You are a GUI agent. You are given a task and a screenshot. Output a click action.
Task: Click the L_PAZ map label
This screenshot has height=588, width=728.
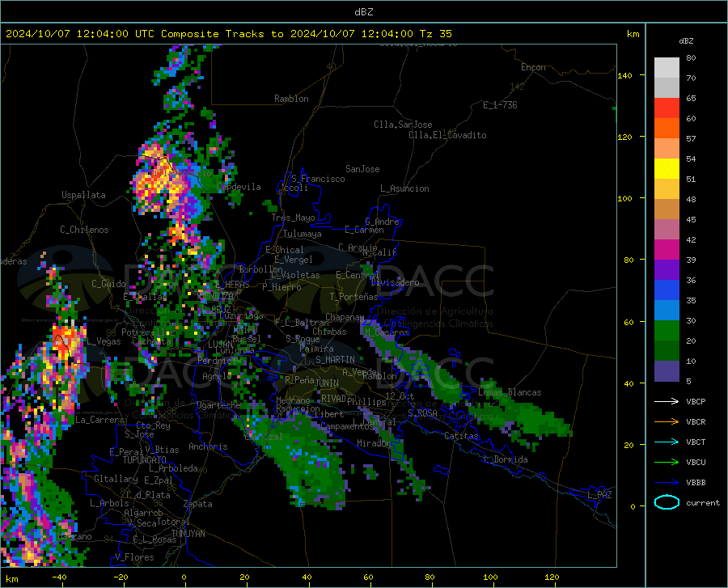coord(600,495)
